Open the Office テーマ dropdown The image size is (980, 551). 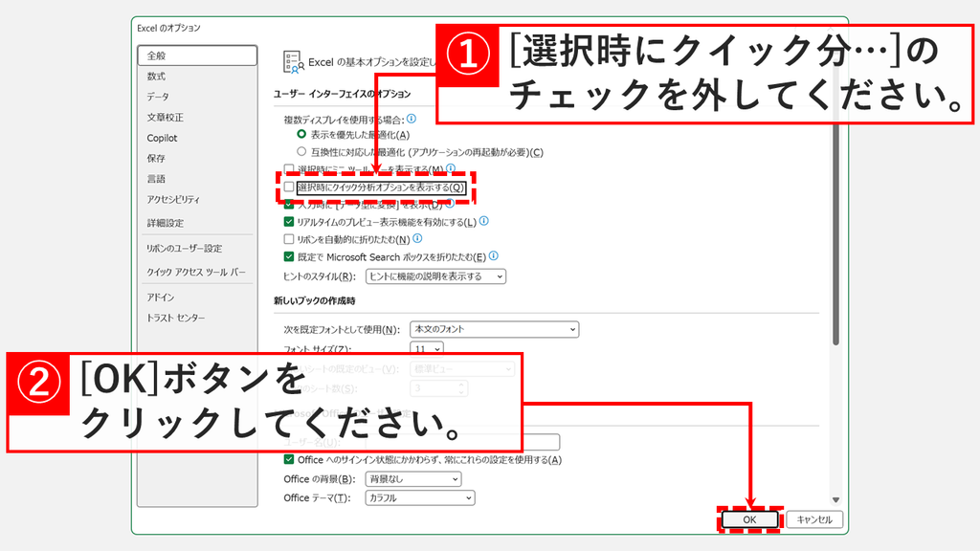tap(420, 497)
